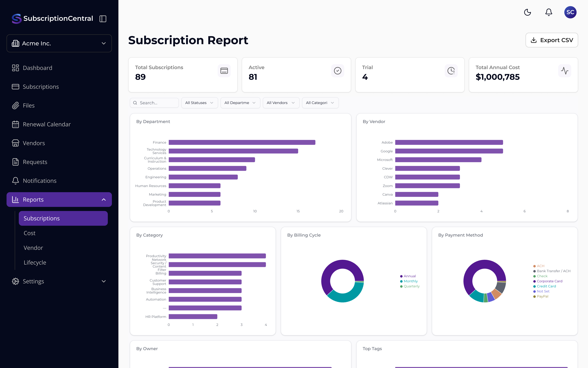The image size is (588, 368).
Task: Click the Total Subscriptions card icon
Action: pos(224,71)
